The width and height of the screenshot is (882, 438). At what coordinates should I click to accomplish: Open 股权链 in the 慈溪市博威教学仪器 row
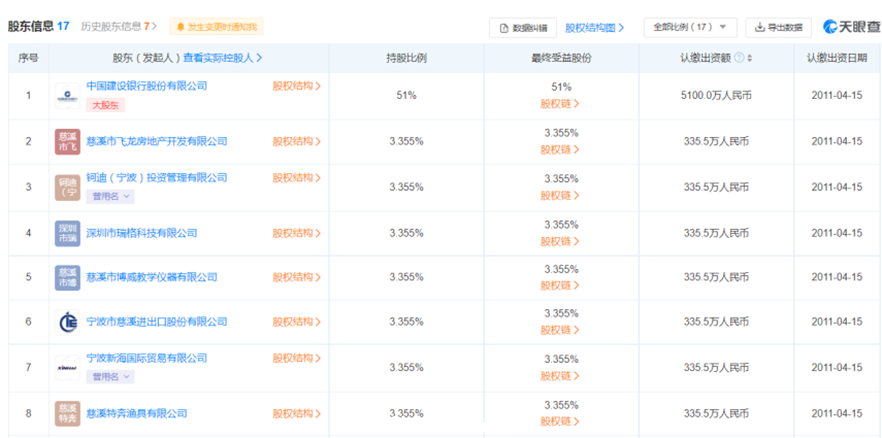tap(560, 286)
